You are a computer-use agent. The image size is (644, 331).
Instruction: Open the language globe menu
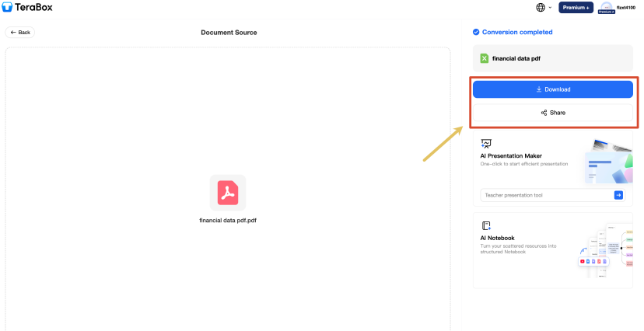pyautogui.click(x=544, y=8)
